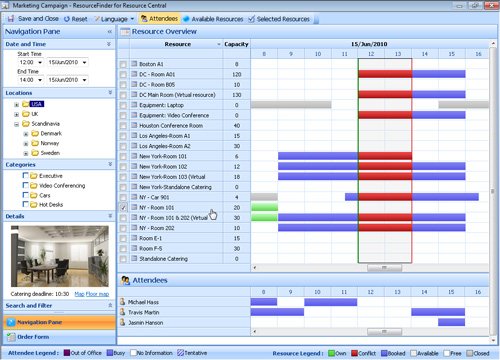
Task: Open the start date 15/Jun/2010 dropdown
Action: (85, 62)
